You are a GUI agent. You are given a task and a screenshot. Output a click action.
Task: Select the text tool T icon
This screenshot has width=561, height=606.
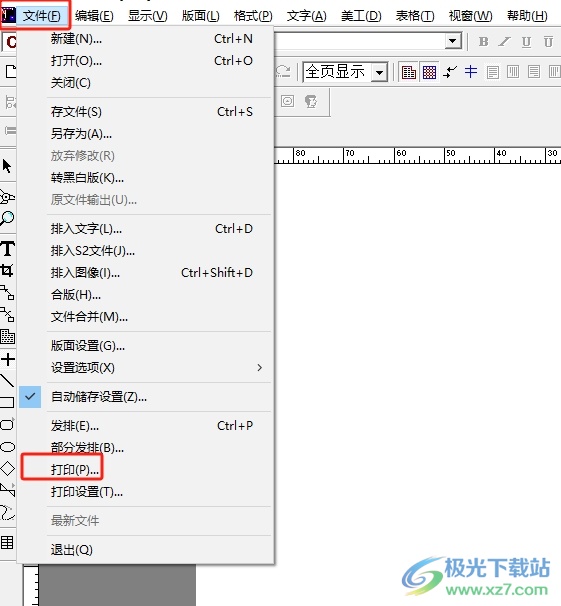pos(8,249)
